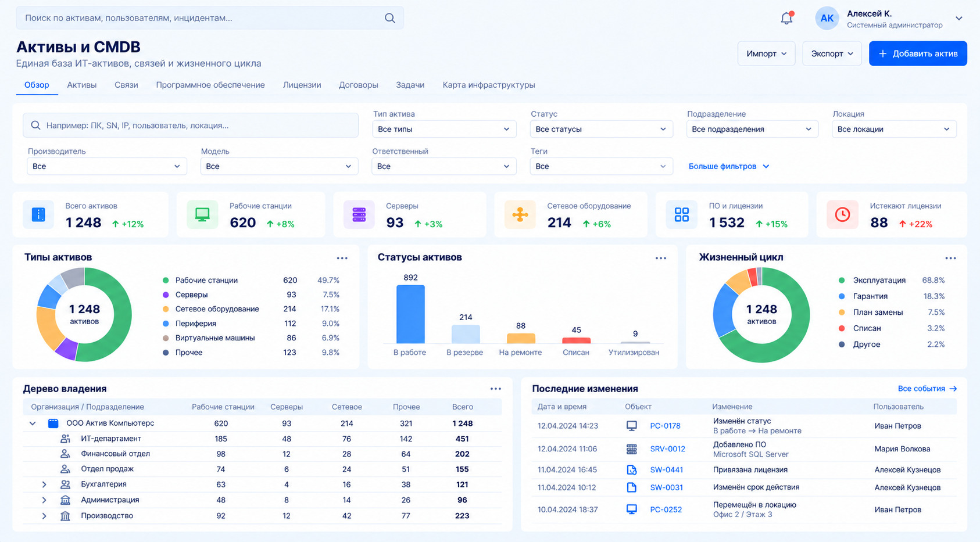Open the Статусы активов options menu

click(661, 258)
